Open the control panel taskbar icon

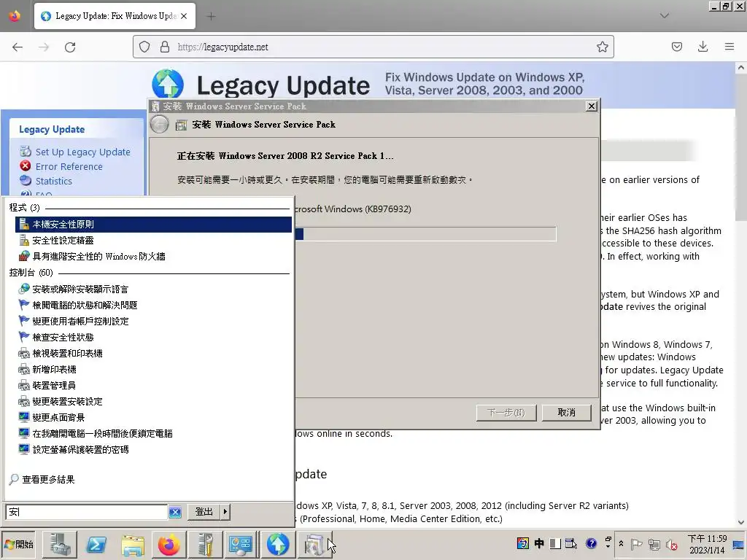click(x=241, y=544)
